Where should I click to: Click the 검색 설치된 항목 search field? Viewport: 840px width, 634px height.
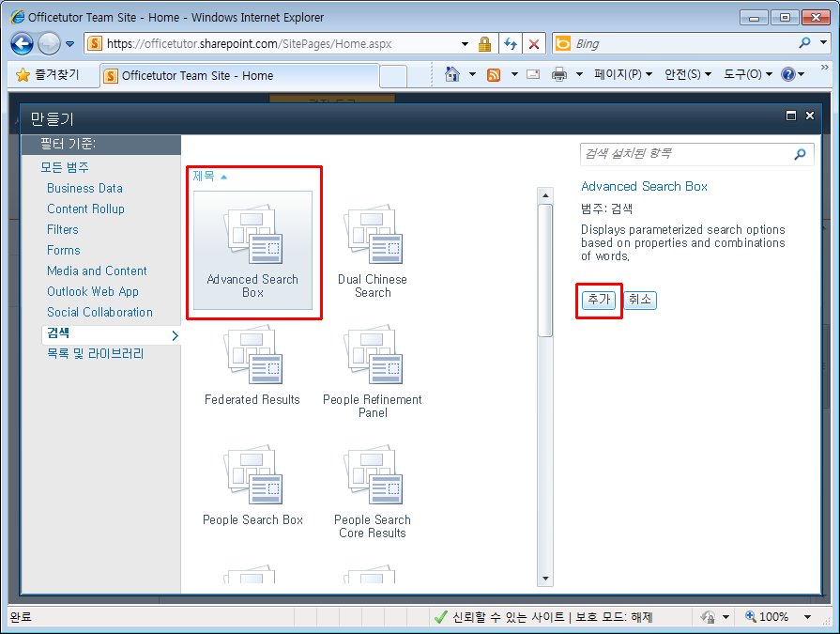pos(686,154)
